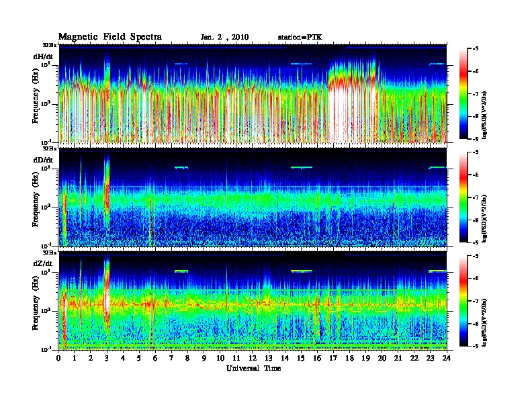Click hour tick label '18' on time axis
Image resolution: width=532 pixels, height=411 pixels.
(x=349, y=359)
